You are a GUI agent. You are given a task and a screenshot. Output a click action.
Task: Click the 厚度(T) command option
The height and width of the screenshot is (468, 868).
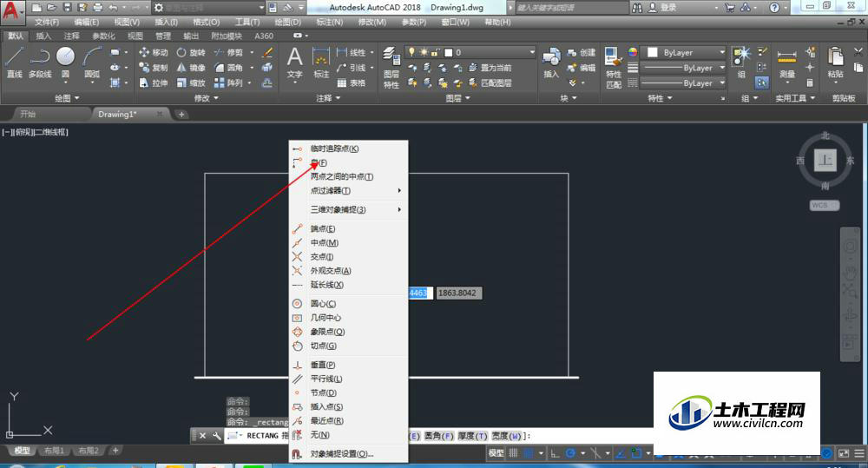pyautogui.click(x=472, y=436)
